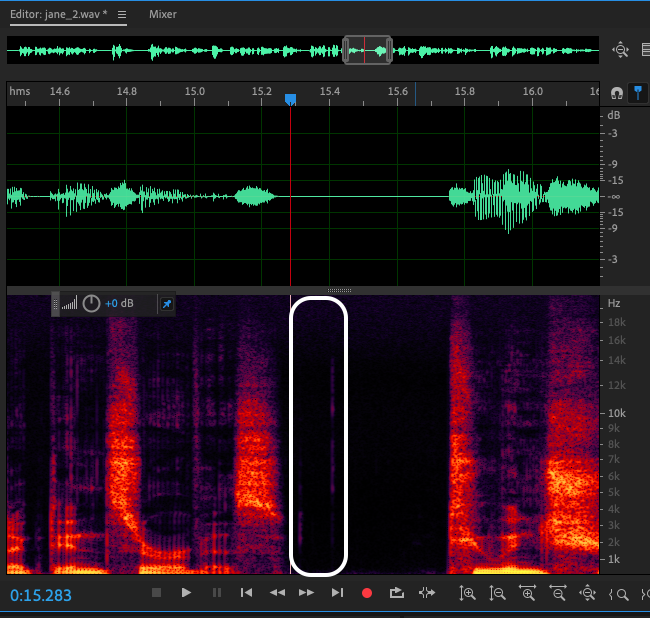Click the red Record button
This screenshot has height=618, width=650.
coord(367,593)
